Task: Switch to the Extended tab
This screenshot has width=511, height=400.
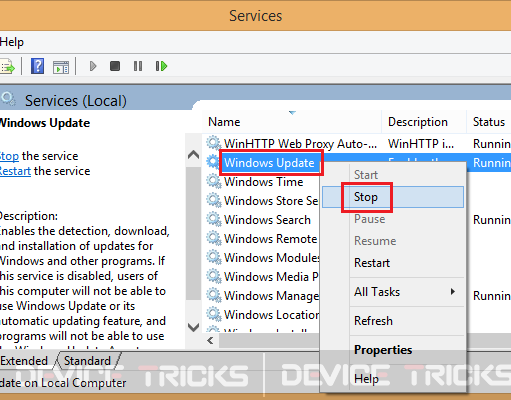Action: (x=24, y=361)
